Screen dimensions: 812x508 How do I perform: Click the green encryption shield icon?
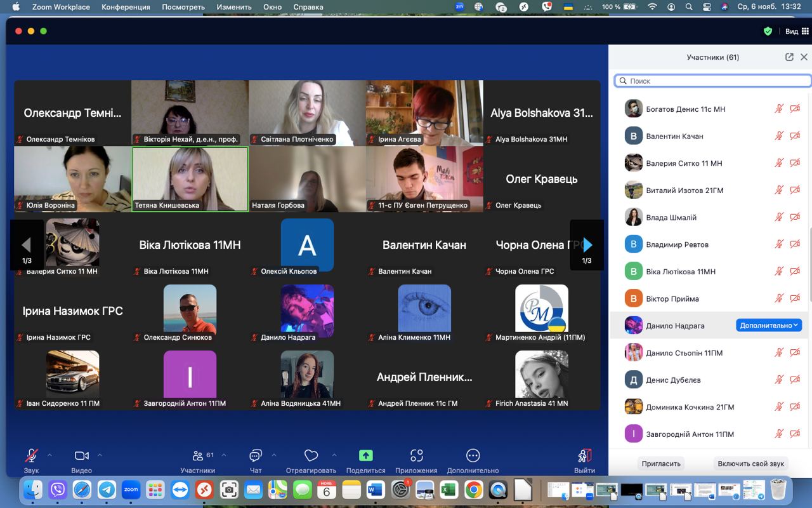768,31
